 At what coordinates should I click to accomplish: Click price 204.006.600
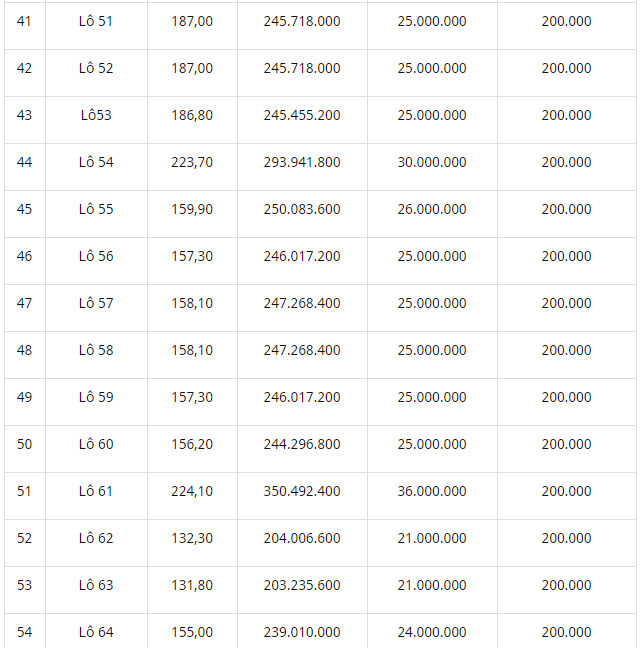(302, 538)
